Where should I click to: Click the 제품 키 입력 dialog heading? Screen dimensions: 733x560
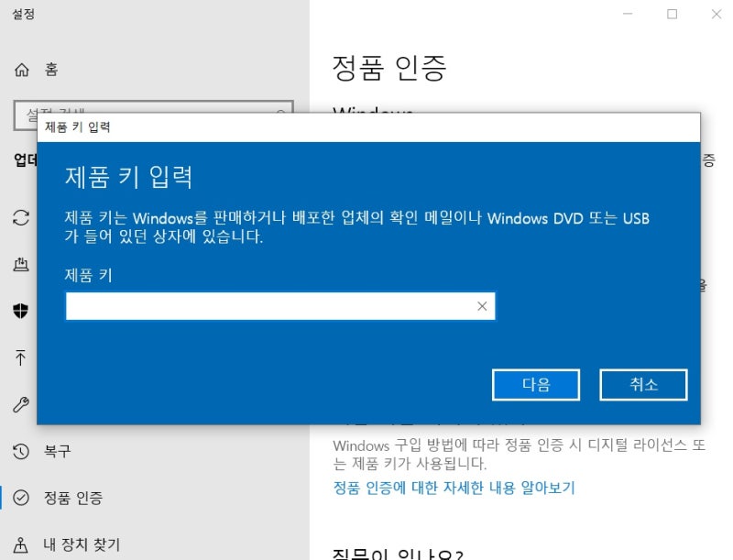[128, 177]
